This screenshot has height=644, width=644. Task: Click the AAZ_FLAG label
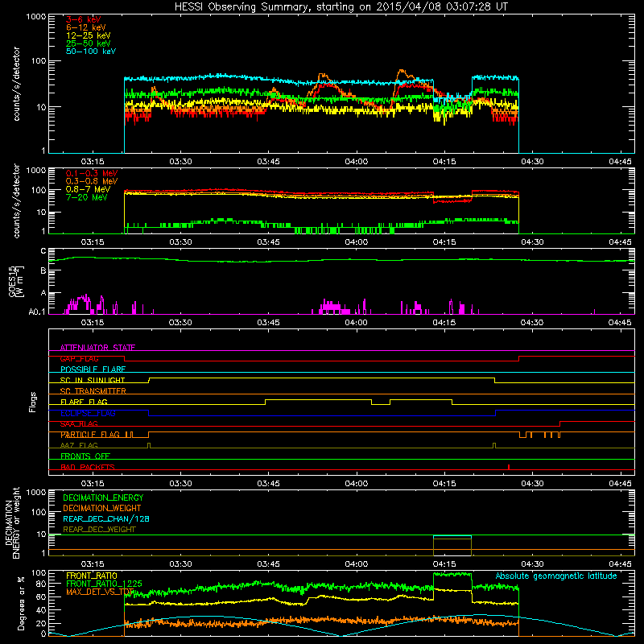[x=79, y=445]
